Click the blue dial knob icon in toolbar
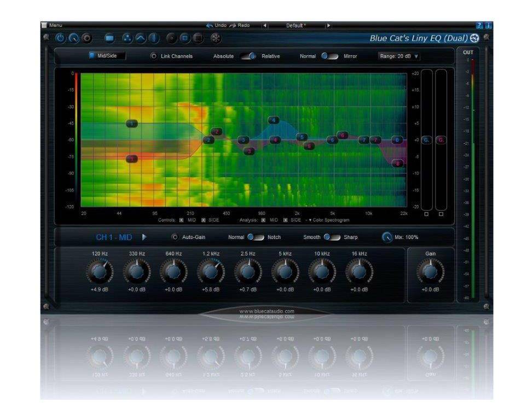Viewport: 527px width, 420px height. tap(74, 38)
